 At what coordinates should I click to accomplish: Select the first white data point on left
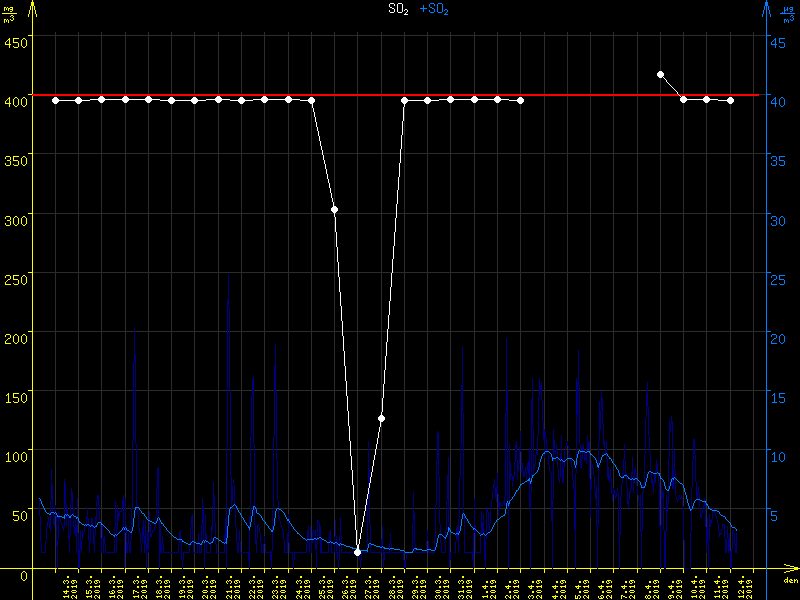55,100
